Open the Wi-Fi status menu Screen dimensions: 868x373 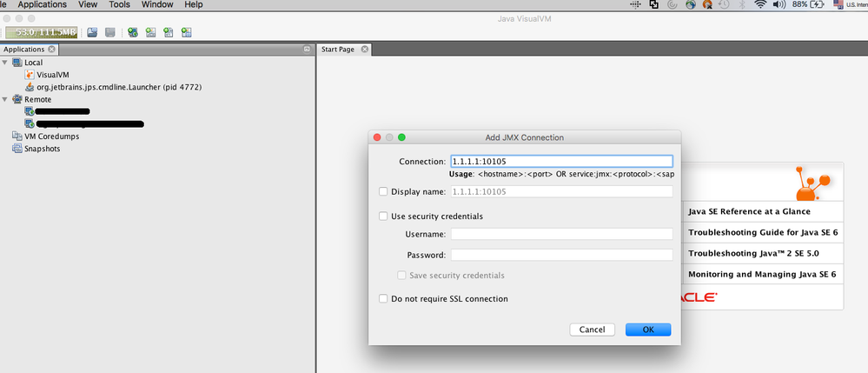tap(760, 4)
